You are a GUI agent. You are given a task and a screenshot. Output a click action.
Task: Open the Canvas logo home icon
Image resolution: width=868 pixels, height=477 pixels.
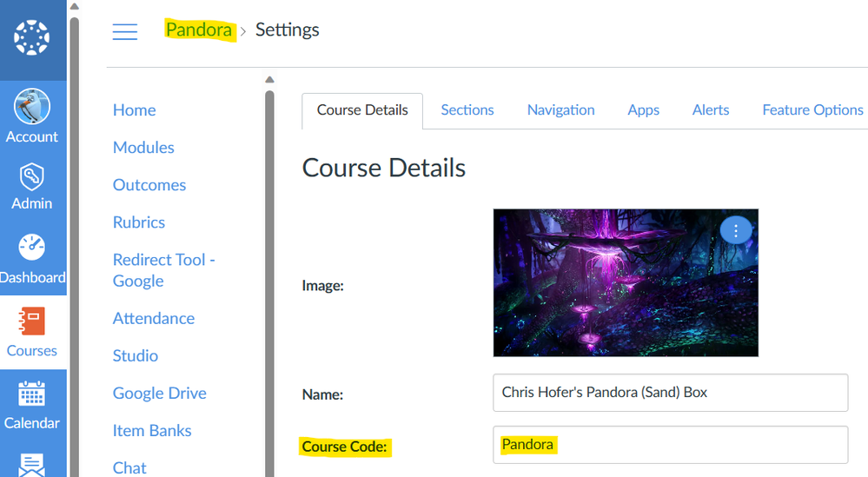(x=31, y=37)
